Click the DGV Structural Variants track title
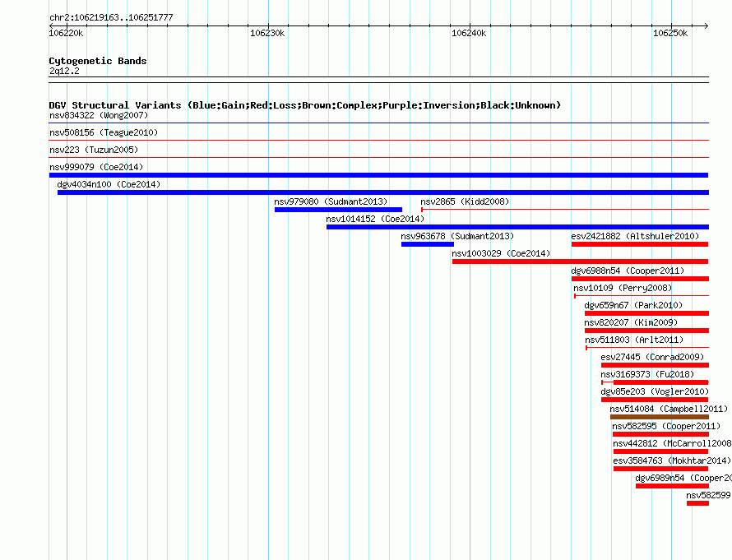732x560 pixels. (x=304, y=105)
